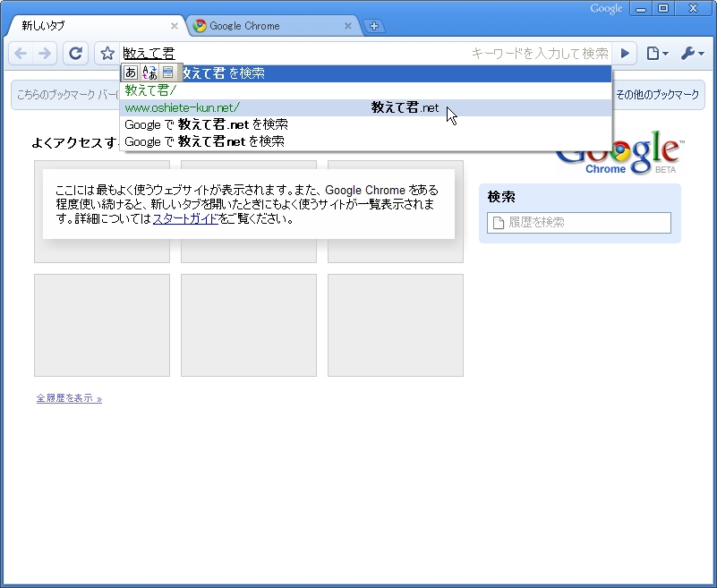Screen dimensions: 717x588
Task: Bookmark this page with the star icon
Action: pyautogui.click(x=107, y=54)
